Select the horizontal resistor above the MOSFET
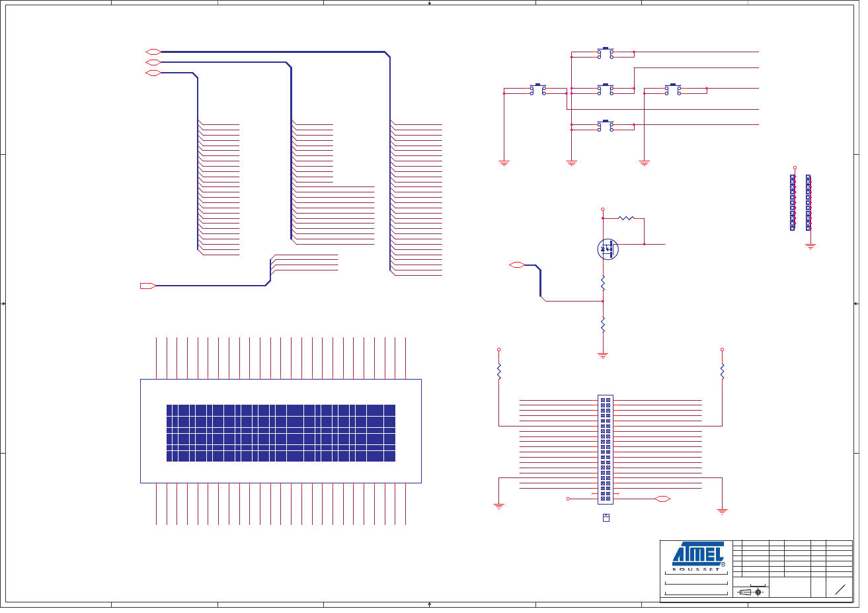 (x=626, y=218)
